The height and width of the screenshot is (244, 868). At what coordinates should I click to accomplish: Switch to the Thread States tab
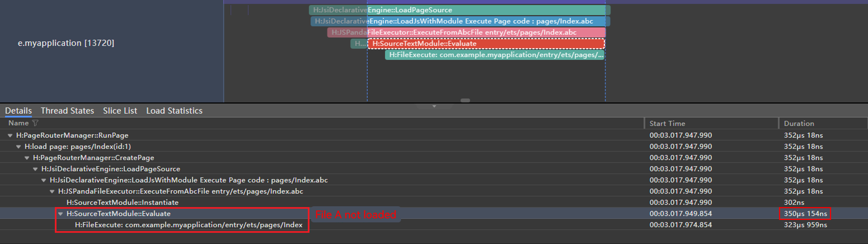click(x=67, y=111)
